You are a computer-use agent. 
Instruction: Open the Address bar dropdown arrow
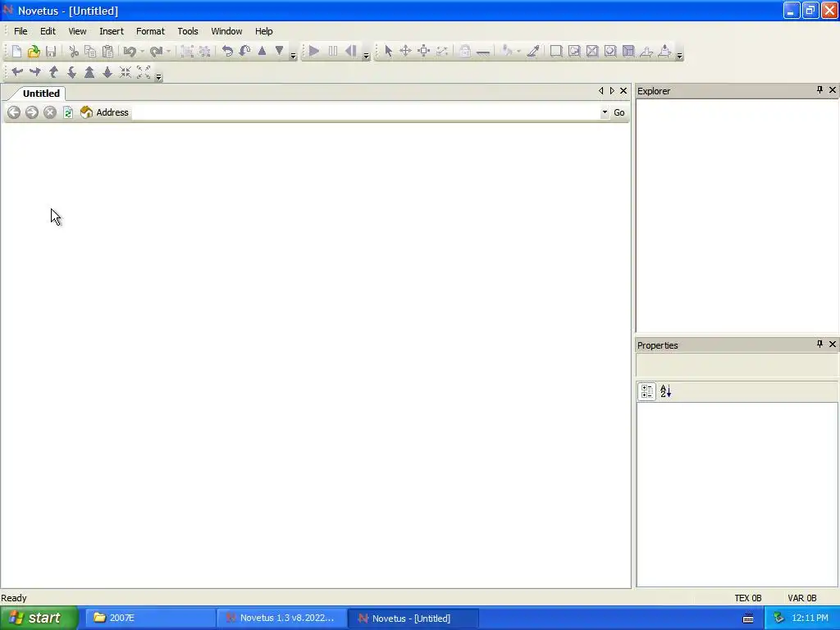point(605,112)
